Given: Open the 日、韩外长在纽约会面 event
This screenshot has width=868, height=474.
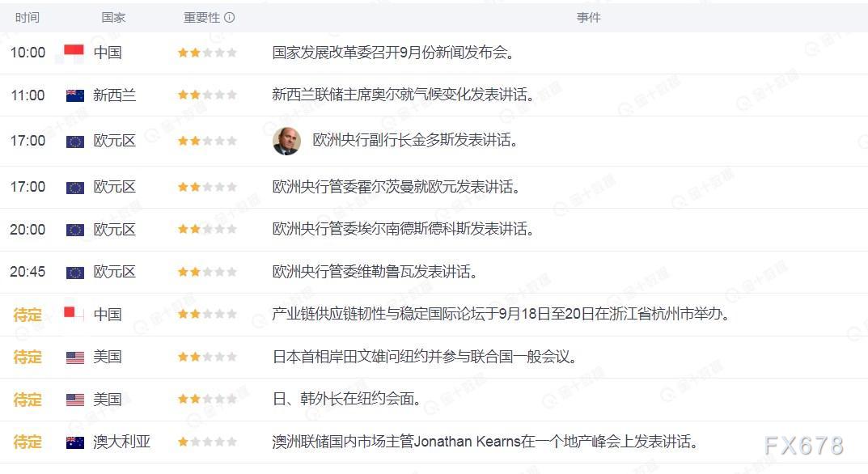Looking at the screenshot, I should [x=346, y=399].
